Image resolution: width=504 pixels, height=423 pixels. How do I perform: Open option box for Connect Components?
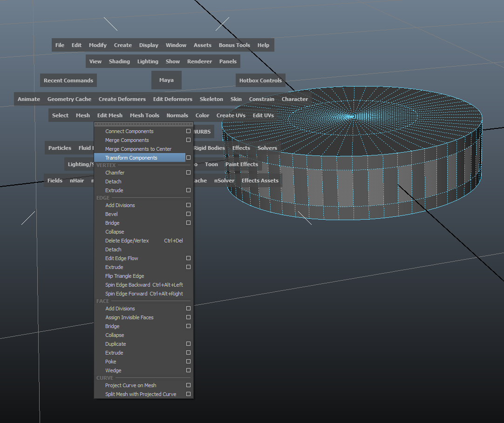pyautogui.click(x=188, y=131)
